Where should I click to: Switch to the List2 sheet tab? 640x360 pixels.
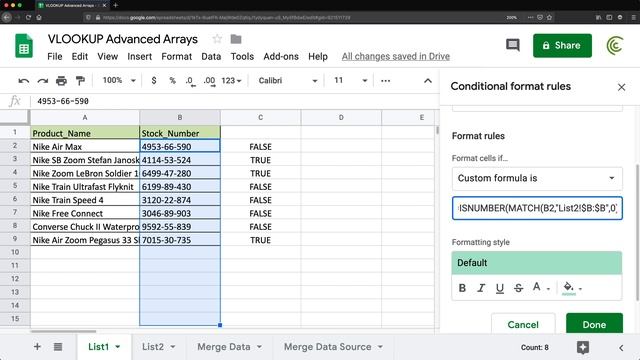click(153, 347)
